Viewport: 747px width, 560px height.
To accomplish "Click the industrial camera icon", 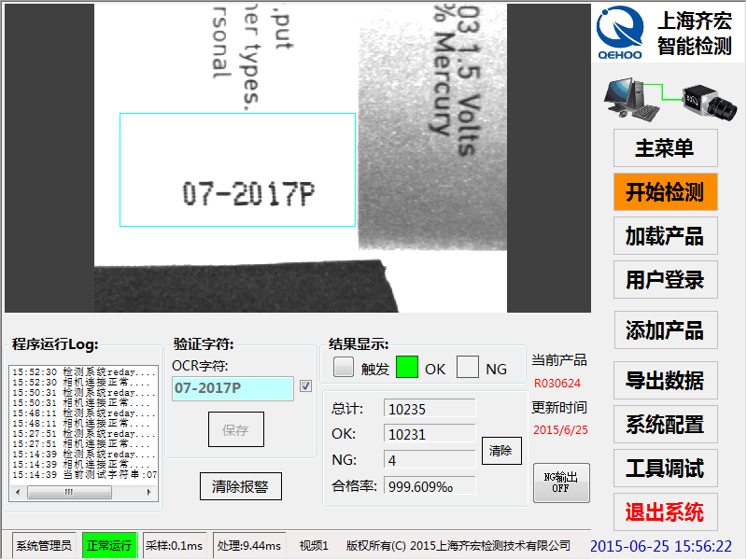I will pyautogui.click(x=709, y=103).
